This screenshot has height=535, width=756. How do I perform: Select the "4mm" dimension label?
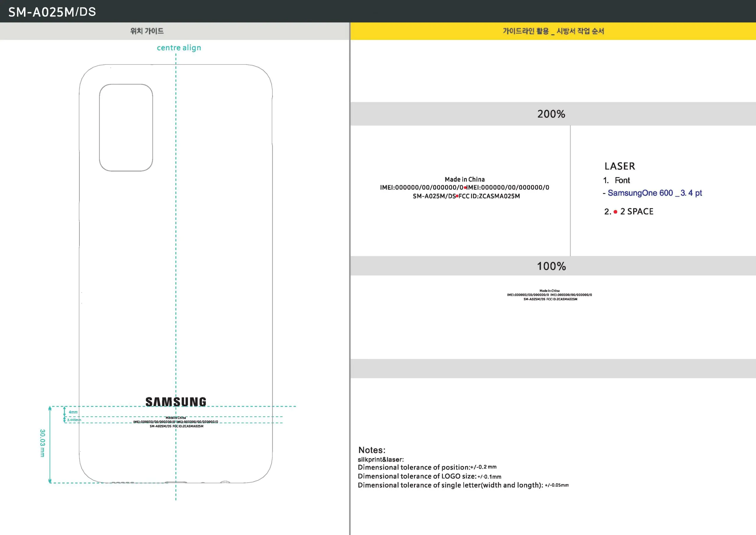(73, 412)
